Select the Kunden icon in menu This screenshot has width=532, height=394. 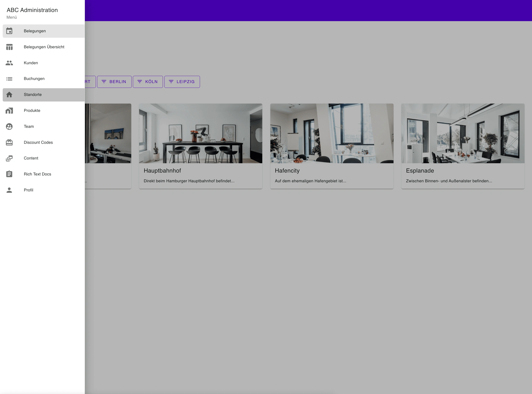tap(9, 63)
